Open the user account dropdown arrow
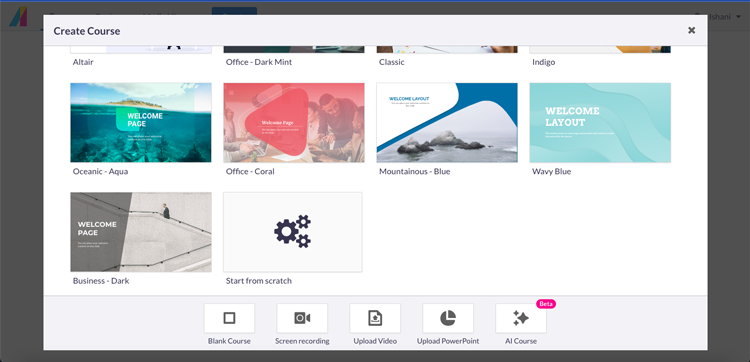The width and height of the screenshot is (750, 362). pyautogui.click(x=739, y=17)
